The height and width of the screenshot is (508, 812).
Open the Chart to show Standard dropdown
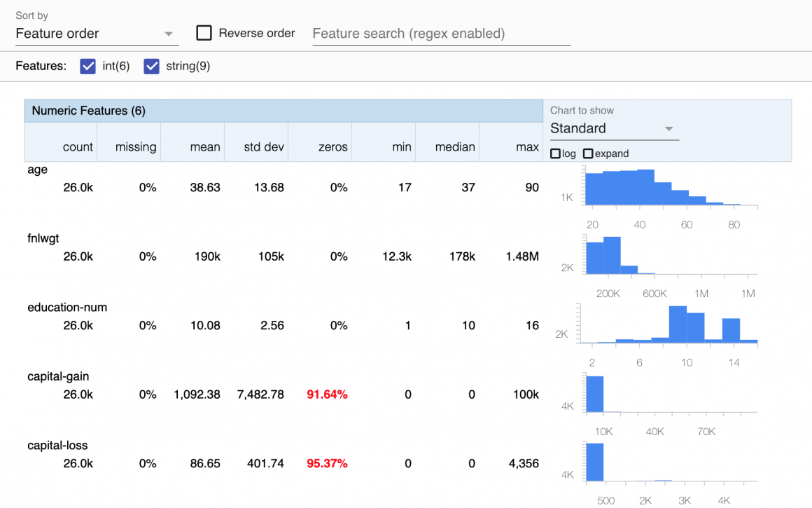[611, 128]
